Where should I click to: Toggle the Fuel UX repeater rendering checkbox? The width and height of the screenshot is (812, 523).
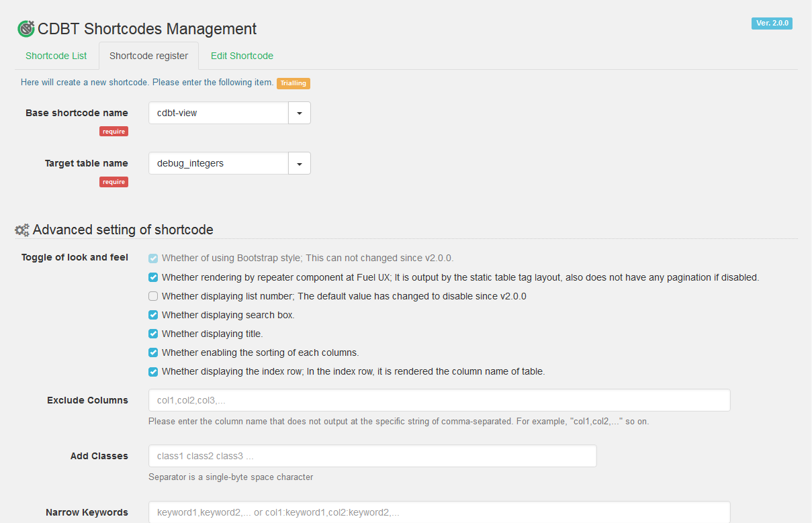(153, 277)
